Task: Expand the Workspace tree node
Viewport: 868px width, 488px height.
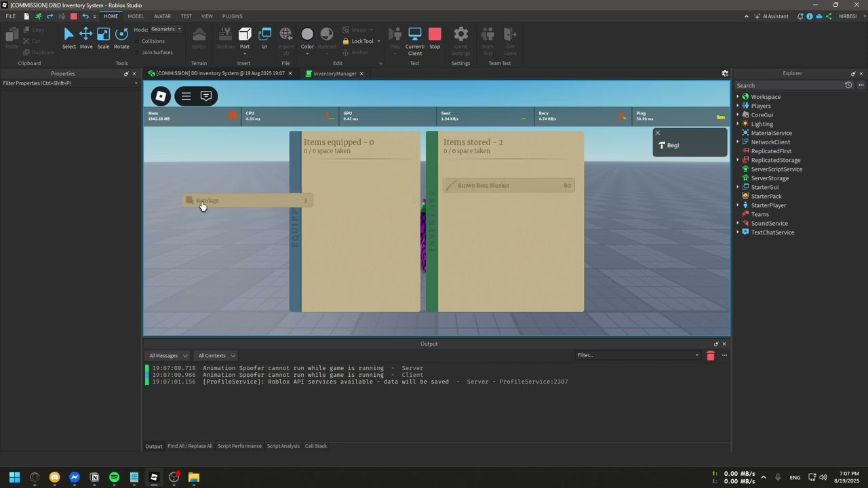Action: click(738, 97)
